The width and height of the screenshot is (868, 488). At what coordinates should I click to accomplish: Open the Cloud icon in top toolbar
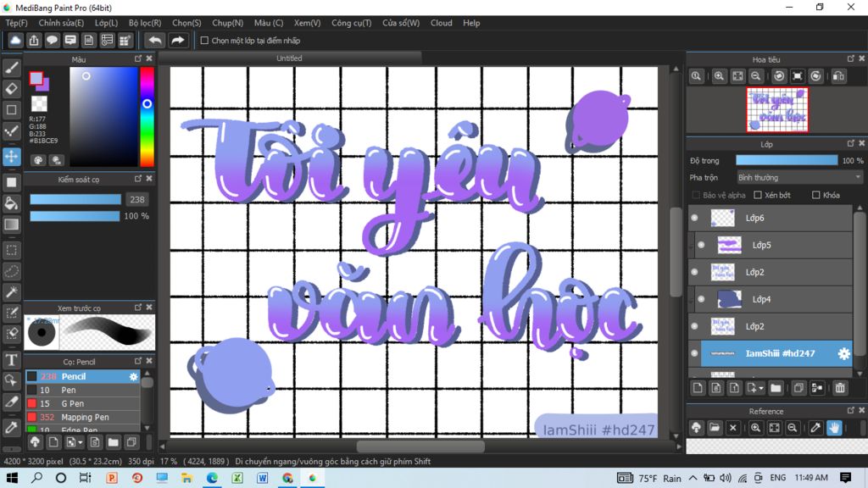[15, 41]
